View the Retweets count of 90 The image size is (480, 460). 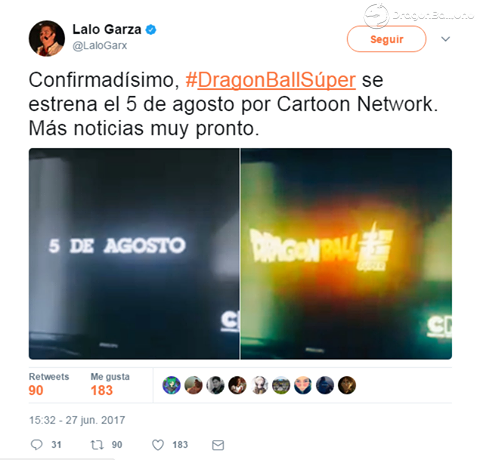pyautogui.click(x=49, y=385)
